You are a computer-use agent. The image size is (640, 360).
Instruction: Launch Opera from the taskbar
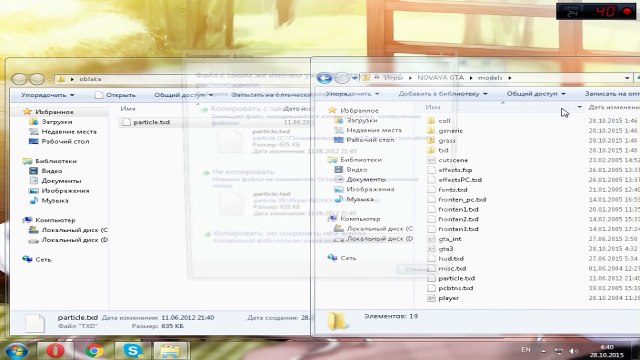[x=55, y=351]
